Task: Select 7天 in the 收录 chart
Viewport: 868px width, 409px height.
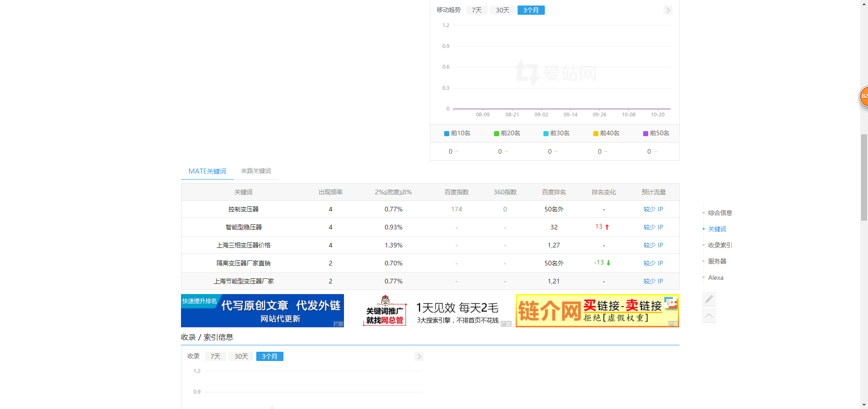Action: point(215,356)
